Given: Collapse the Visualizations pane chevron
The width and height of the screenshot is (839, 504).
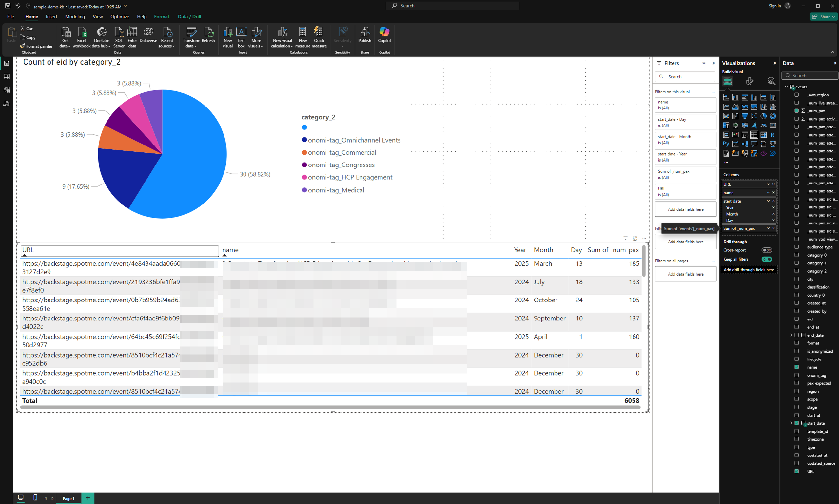Looking at the screenshot, I should 774,63.
